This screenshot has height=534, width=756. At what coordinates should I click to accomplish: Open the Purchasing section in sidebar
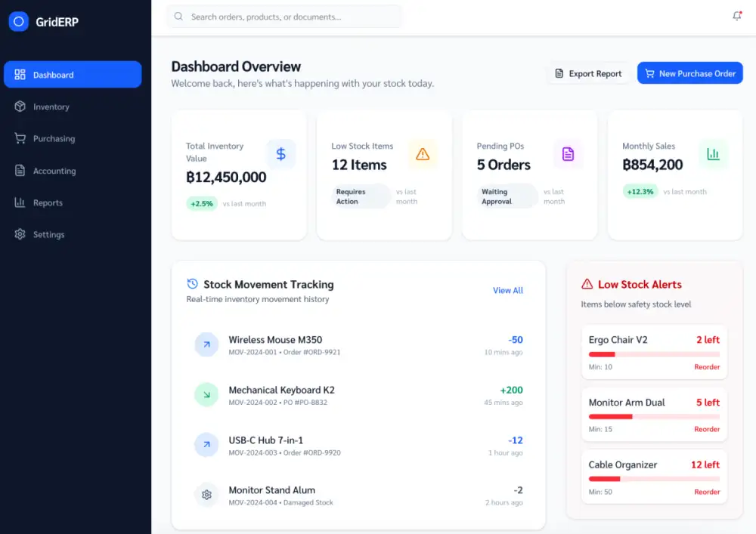pyautogui.click(x=19, y=138)
